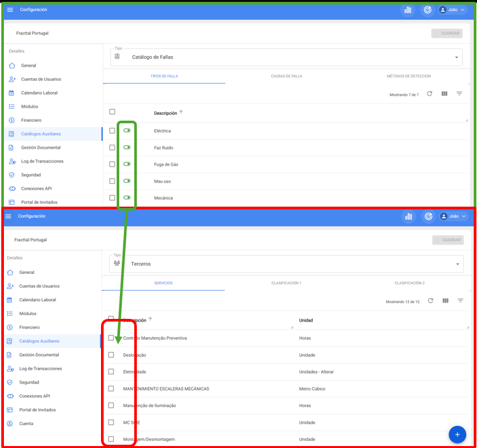This screenshot has width=477, height=448.
Task: Check the MC SIDE row checkbox
Action: pyautogui.click(x=111, y=423)
